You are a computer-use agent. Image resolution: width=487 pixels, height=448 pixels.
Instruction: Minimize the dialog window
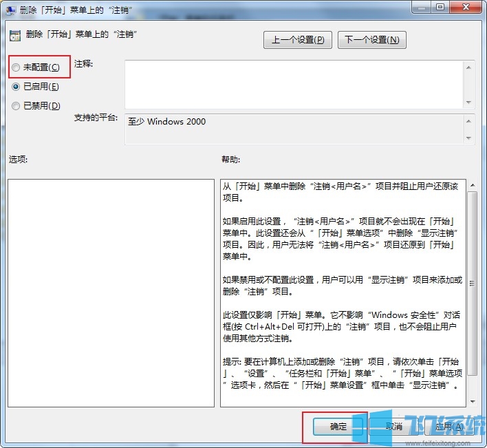pyautogui.click(x=422, y=8)
